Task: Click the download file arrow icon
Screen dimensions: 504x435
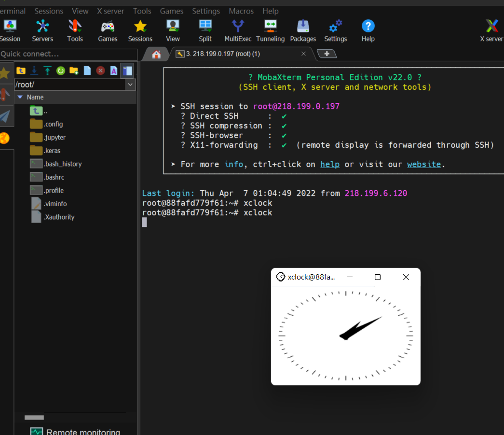Action: tap(34, 70)
